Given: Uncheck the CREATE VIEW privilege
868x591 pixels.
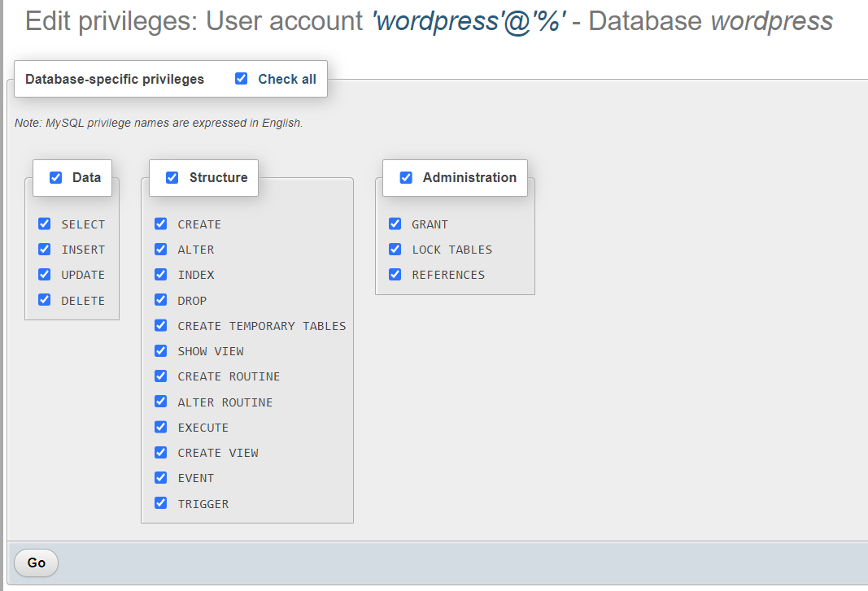Looking at the screenshot, I should 160,452.
